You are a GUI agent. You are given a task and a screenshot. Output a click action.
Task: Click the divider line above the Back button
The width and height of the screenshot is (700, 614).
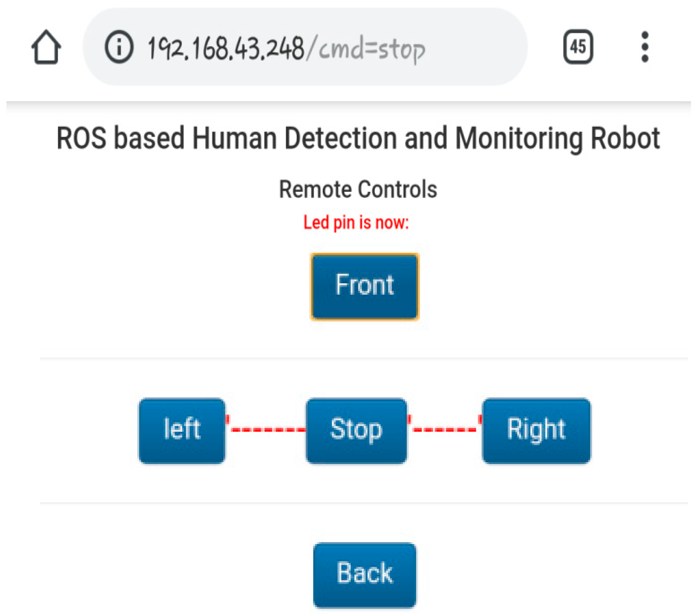[x=363, y=503]
